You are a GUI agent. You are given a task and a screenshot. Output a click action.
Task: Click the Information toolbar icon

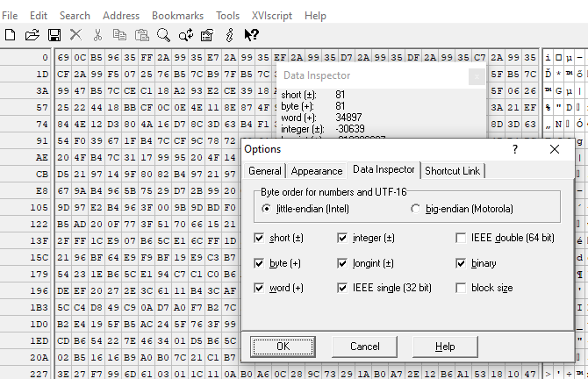pyautogui.click(x=230, y=35)
